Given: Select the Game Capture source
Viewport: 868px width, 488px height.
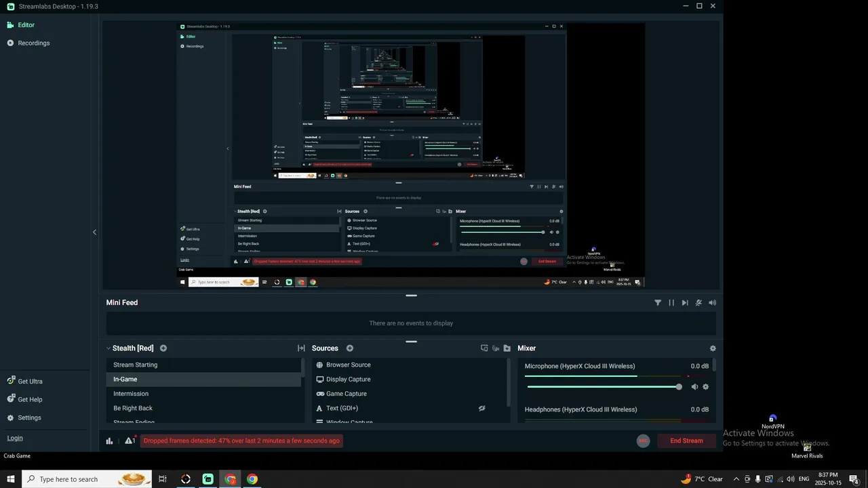Looking at the screenshot, I should point(410,394).
